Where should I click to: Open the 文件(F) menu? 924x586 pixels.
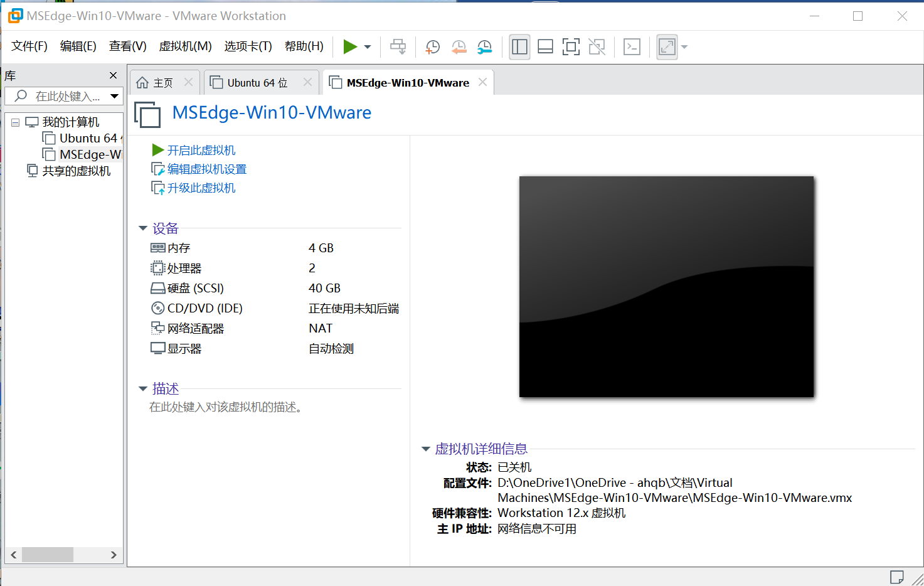click(x=29, y=46)
